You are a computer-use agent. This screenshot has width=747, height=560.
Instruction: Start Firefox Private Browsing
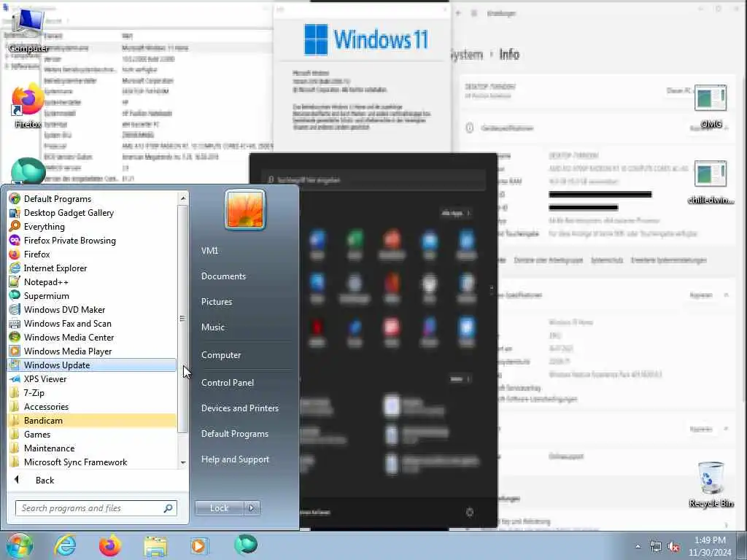coord(92,240)
